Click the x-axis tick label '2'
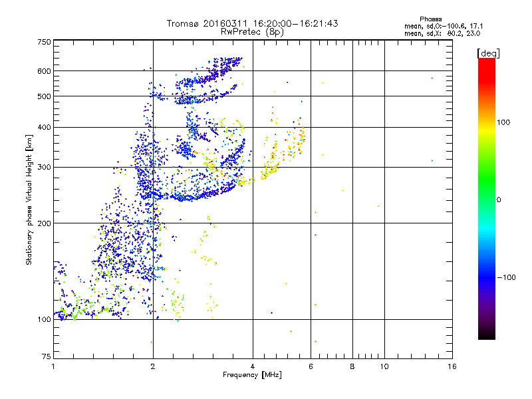532x399 pixels. coord(153,366)
